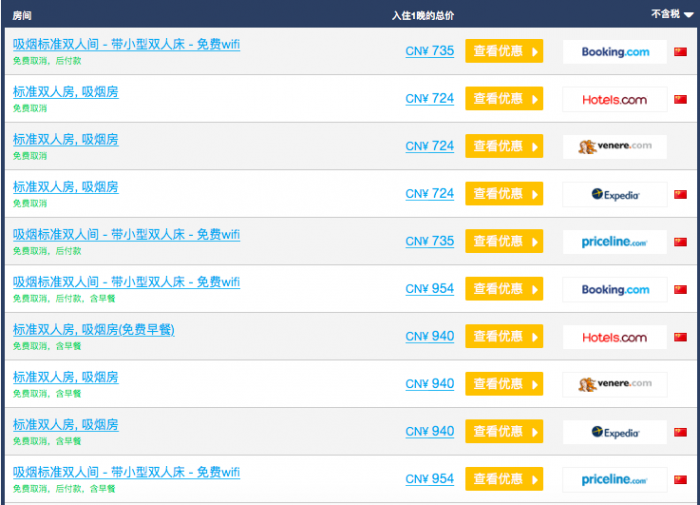Open 标准双人房, 吸烟房 link in Expedia CN¥ 940 row
The height and width of the screenshot is (505, 700).
click(x=66, y=425)
